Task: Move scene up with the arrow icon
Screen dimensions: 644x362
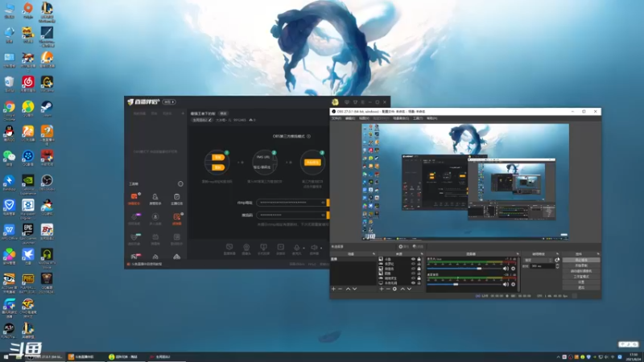Action: coord(349,289)
